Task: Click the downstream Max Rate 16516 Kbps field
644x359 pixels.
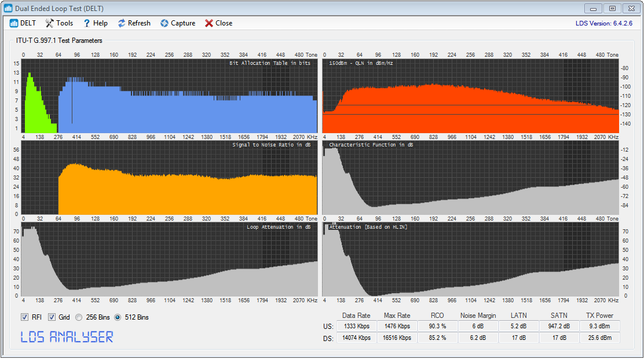Action: coord(397,338)
